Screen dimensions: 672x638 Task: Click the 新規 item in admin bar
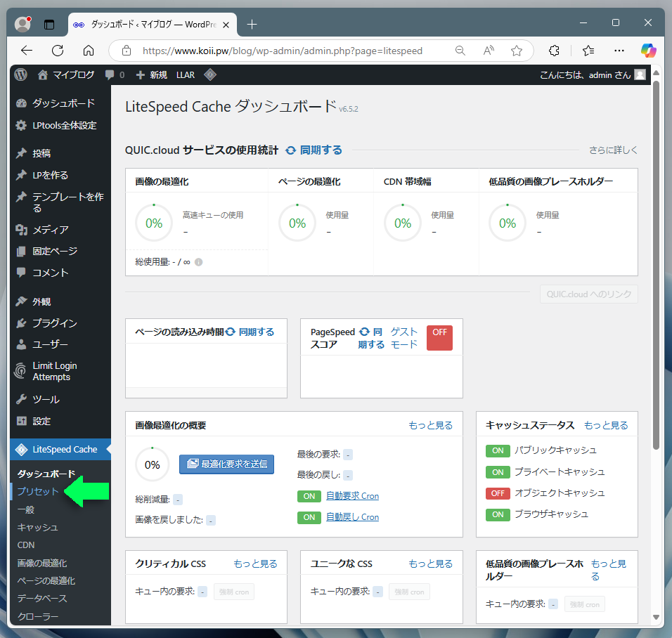pos(152,75)
